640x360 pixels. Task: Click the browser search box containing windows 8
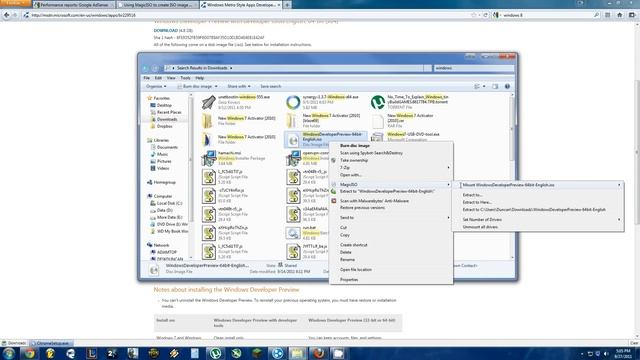coord(546,15)
